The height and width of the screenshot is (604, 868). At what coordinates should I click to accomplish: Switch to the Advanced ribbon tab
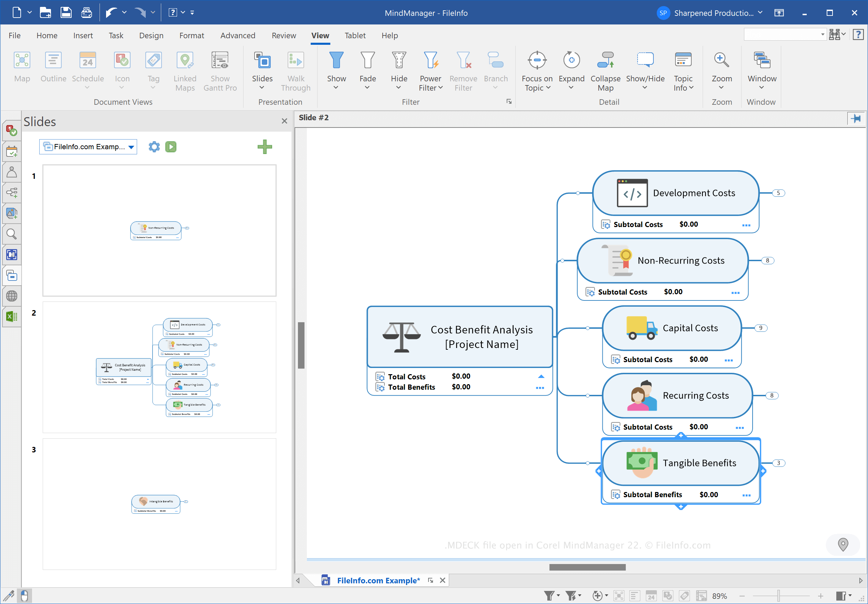point(237,35)
